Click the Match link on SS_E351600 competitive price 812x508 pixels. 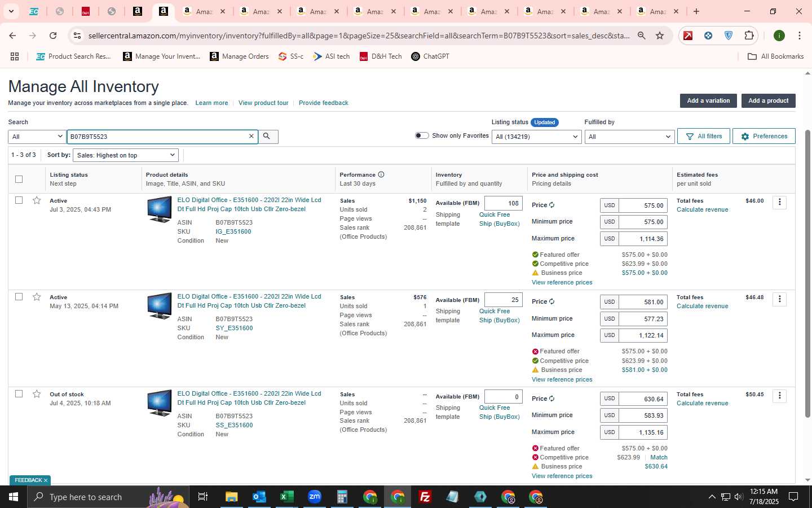(659, 457)
